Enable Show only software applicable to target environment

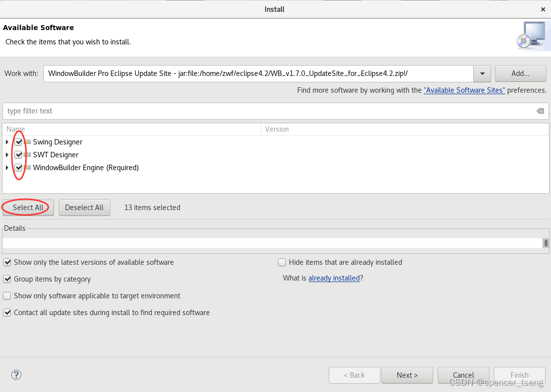pos(7,295)
